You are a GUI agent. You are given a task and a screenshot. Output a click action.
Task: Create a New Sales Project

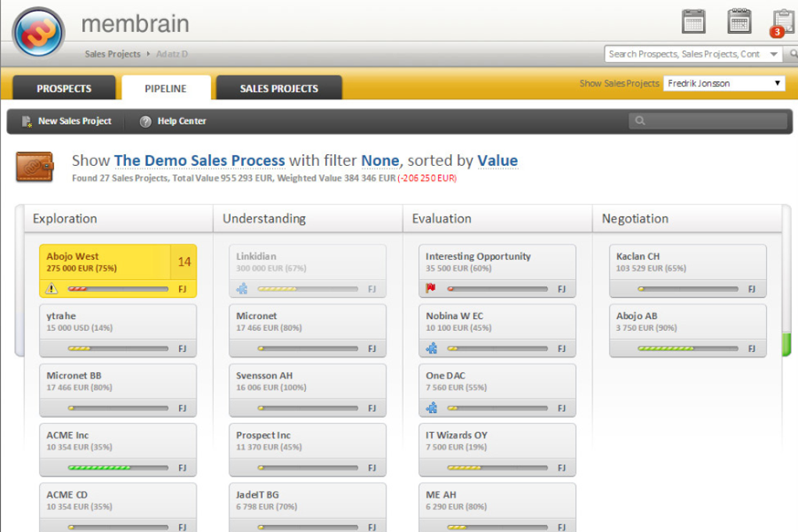(66, 121)
